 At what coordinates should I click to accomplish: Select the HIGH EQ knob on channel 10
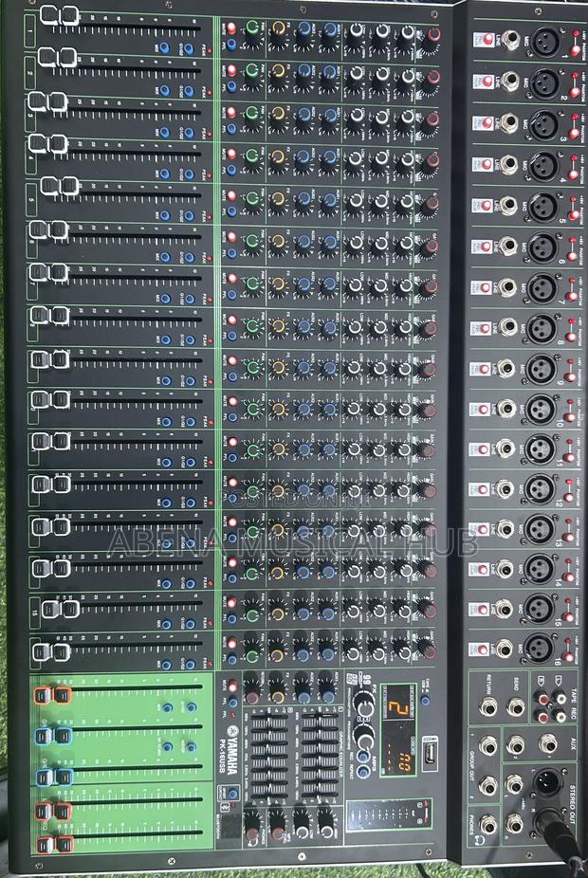tap(404, 409)
